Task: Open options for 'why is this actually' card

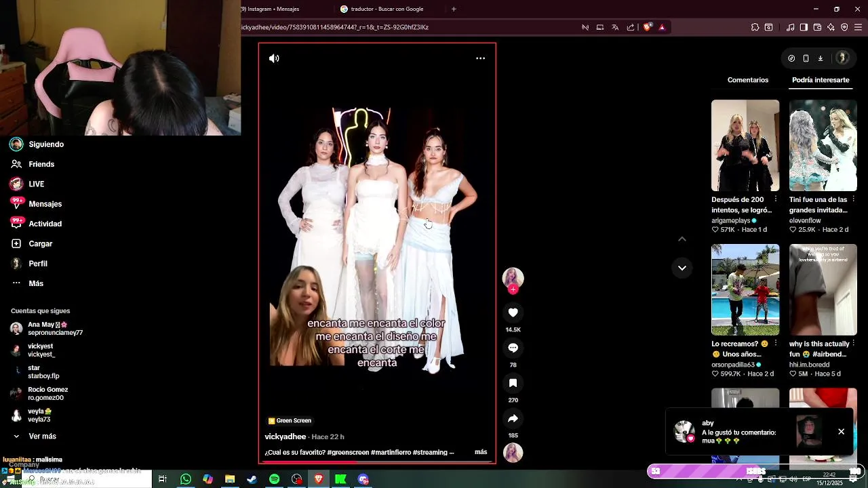Action: 853,344
